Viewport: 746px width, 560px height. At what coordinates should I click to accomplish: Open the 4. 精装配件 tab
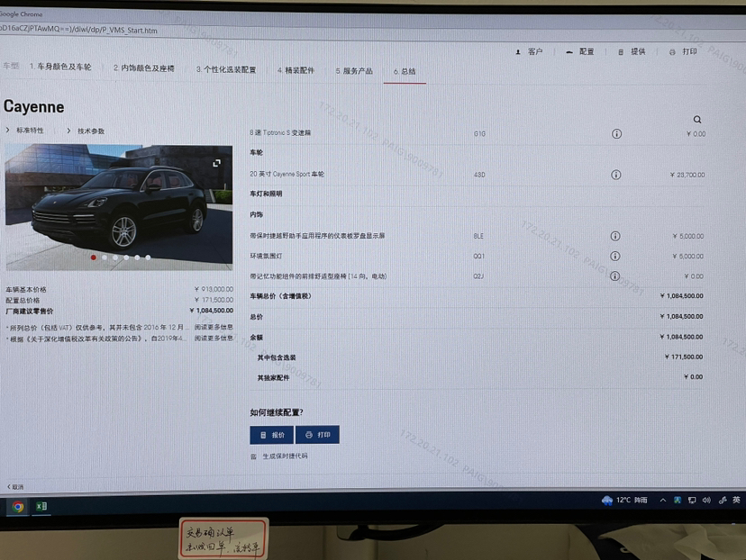coord(296,70)
